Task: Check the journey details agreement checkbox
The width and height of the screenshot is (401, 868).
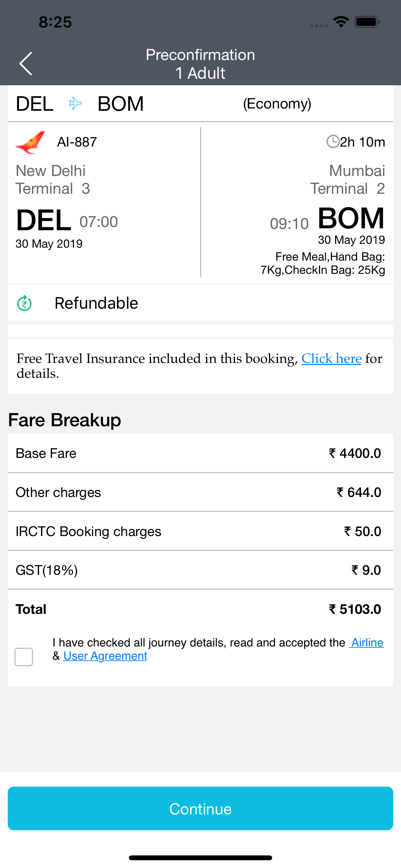Action: 24,657
